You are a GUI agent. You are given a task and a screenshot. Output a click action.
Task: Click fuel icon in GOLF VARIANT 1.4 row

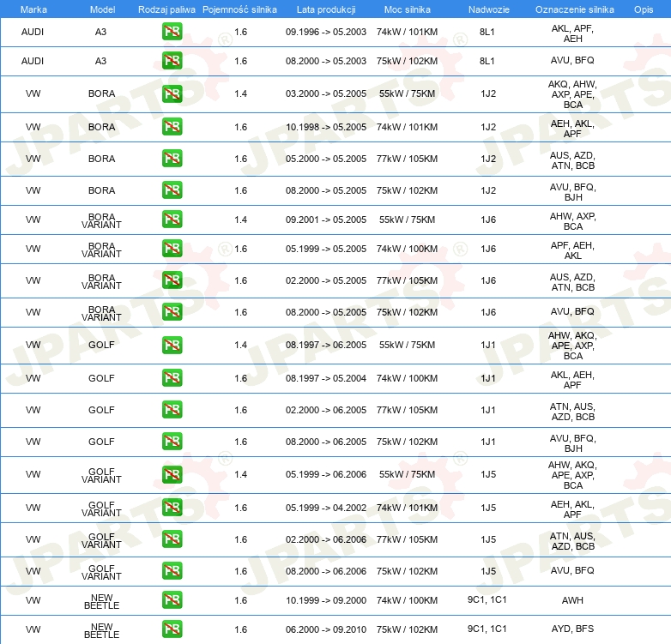click(172, 475)
